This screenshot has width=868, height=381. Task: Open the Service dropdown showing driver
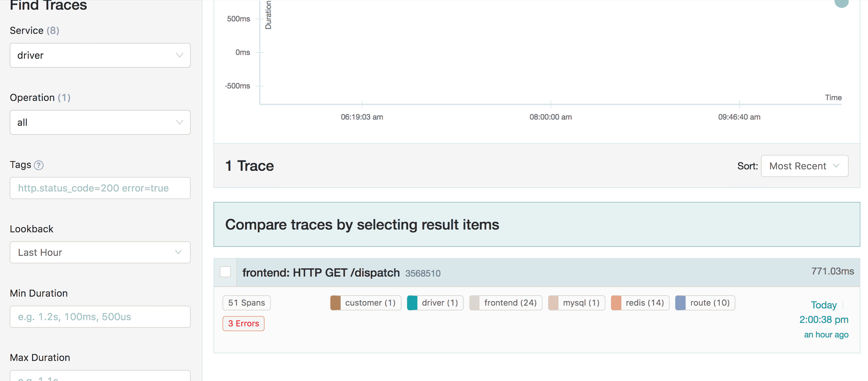pos(100,55)
